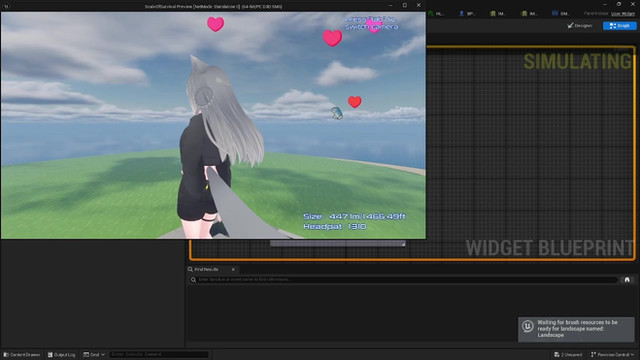Select the Find Results tab

[207, 269]
